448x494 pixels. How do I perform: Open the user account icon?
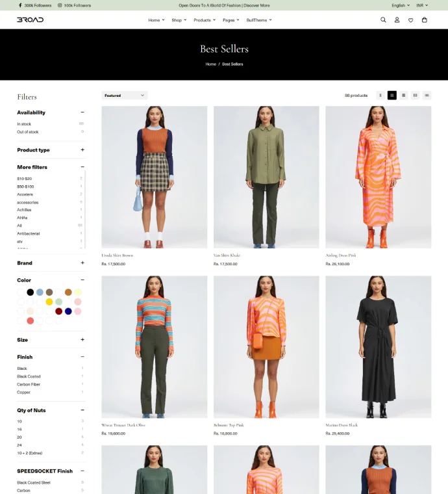(397, 20)
